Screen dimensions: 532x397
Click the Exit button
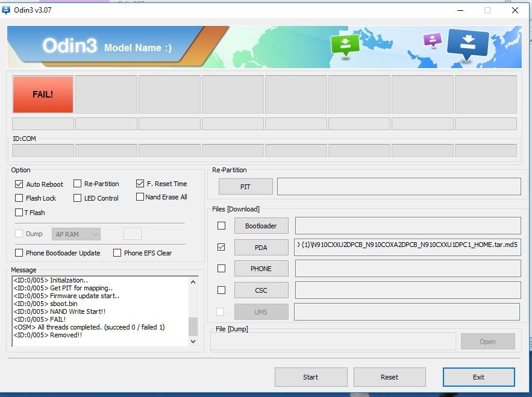tap(479, 377)
